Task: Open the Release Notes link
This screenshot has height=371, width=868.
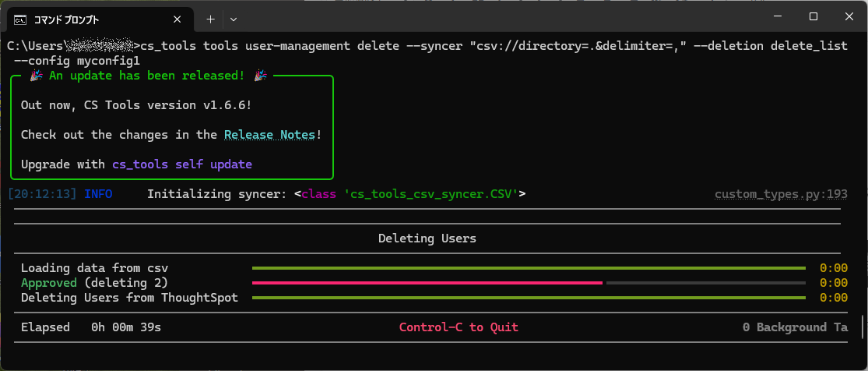Action: [269, 135]
